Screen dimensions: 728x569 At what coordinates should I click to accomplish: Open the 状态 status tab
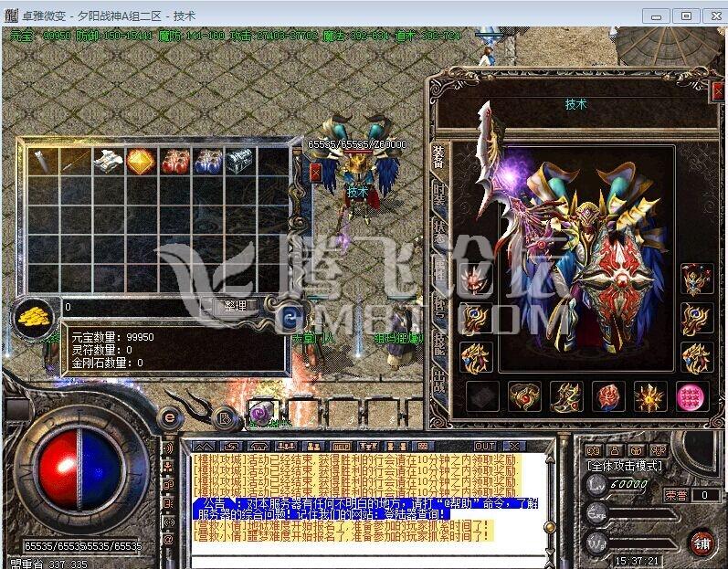point(439,234)
